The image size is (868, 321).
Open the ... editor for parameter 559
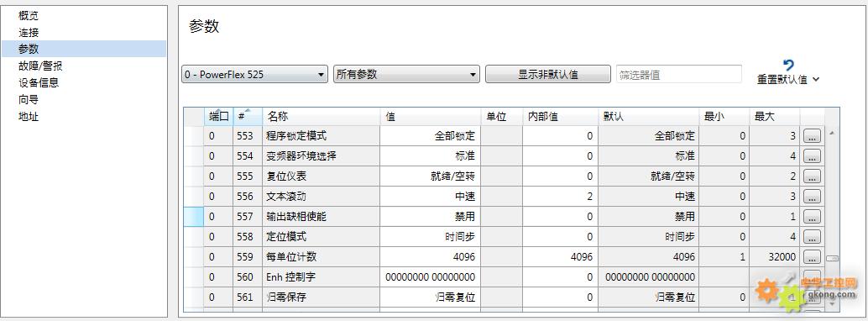(812, 257)
